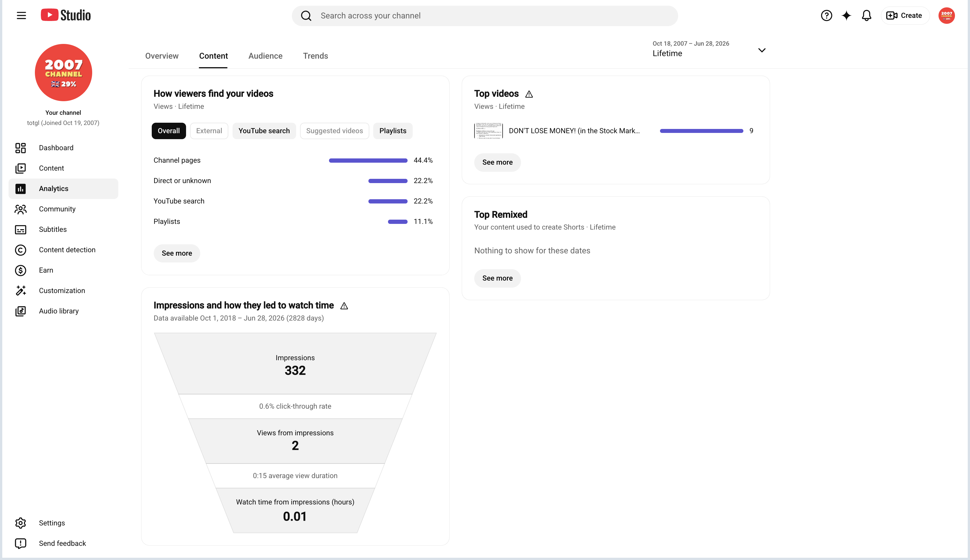The width and height of the screenshot is (970, 560).
Task: Open Audio library from the sidebar
Action: (x=63, y=311)
